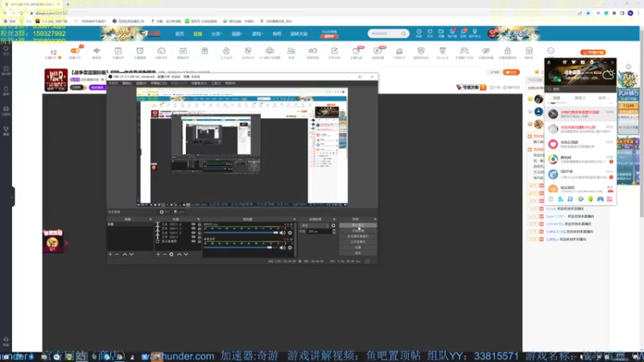Toggle orange switch in Douyu streamer toolbar

pyautogui.click(x=75, y=51)
